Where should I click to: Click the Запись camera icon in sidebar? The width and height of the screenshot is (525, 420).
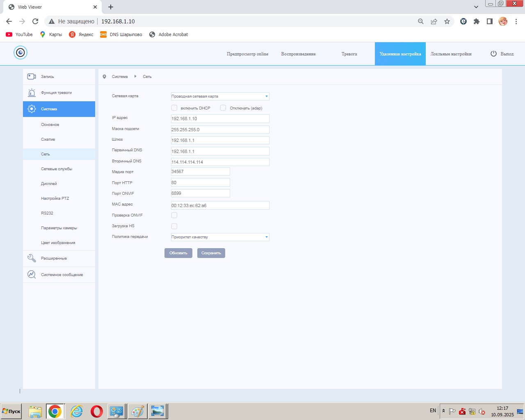coord(32,77)
